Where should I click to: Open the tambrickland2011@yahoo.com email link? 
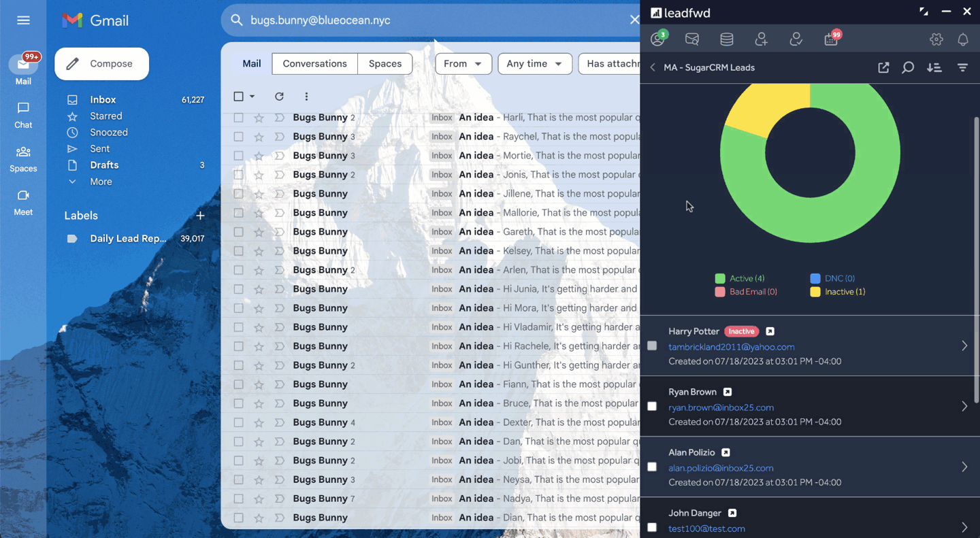pyautogui.click(x=732, y=347)
